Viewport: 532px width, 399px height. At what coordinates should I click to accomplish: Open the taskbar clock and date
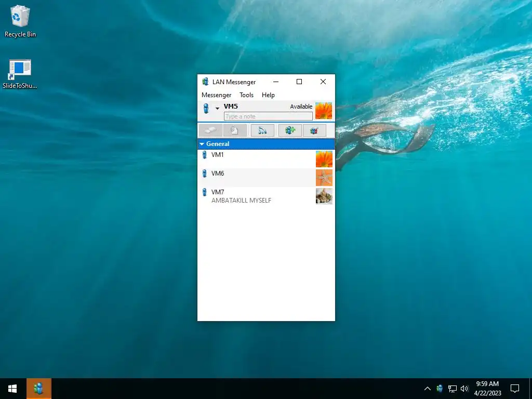point(487,389)
